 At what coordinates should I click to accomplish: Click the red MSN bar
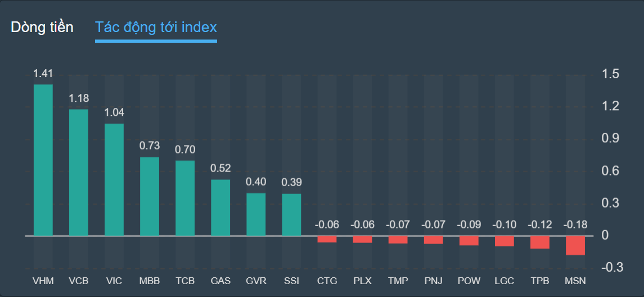[x=575, y=245]
